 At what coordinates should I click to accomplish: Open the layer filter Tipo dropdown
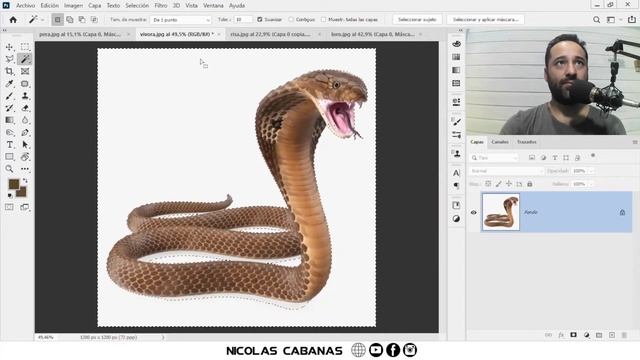pyautogui.click(x=494, y=158)
